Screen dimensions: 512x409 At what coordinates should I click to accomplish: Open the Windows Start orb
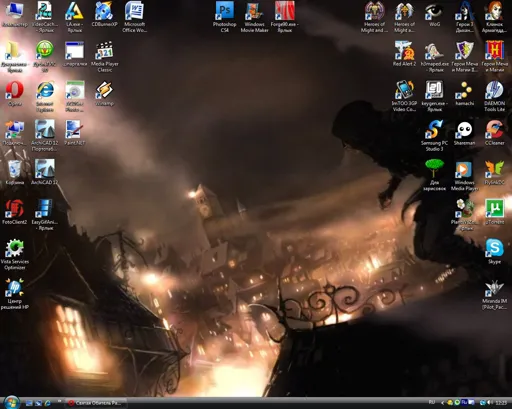point(11,402)
